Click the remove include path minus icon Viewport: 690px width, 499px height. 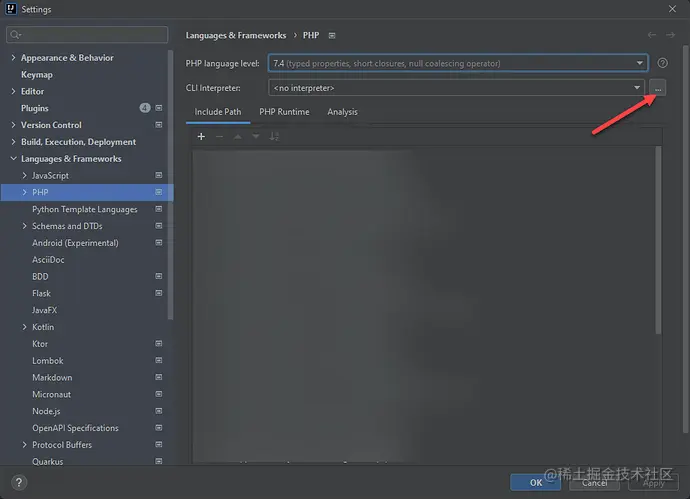tap(219, 136)
